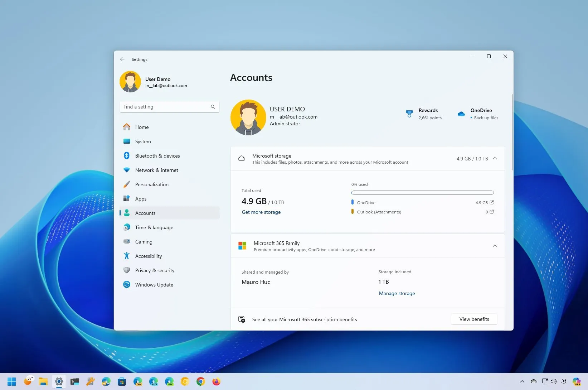Show hidden icons in system tray

(522, 381)
